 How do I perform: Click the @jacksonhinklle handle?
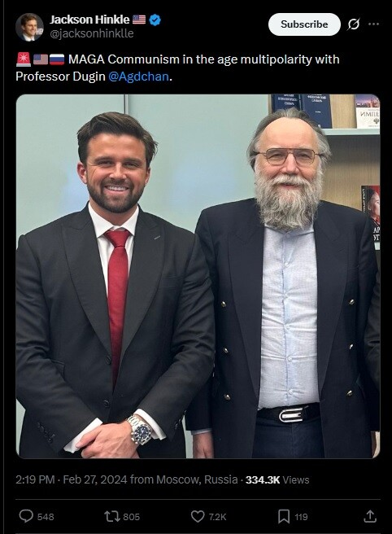[92, 33]
